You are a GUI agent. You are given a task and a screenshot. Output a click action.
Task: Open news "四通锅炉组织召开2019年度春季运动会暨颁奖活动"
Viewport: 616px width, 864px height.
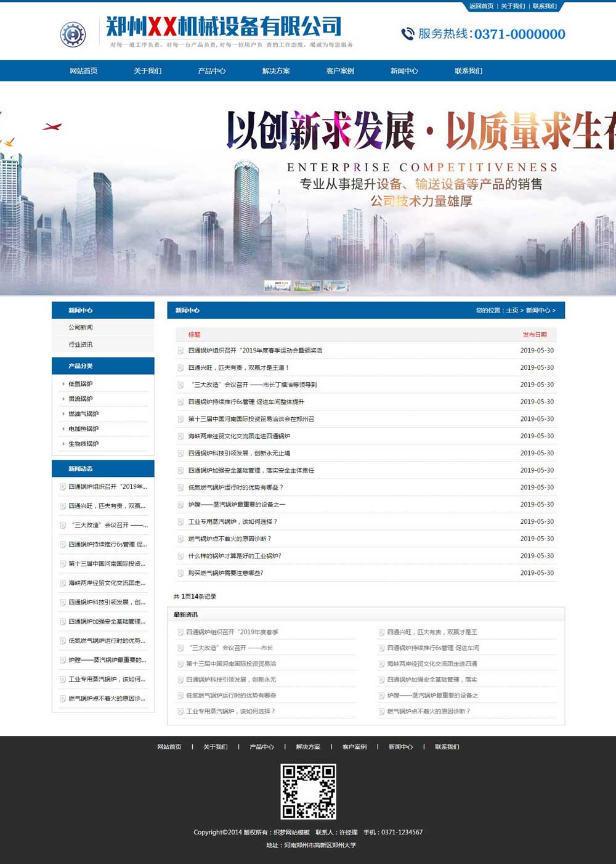tap(255, 350)
